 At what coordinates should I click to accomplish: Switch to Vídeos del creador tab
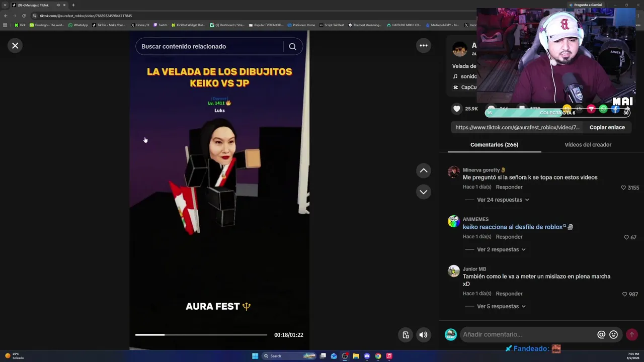(588, 145)
